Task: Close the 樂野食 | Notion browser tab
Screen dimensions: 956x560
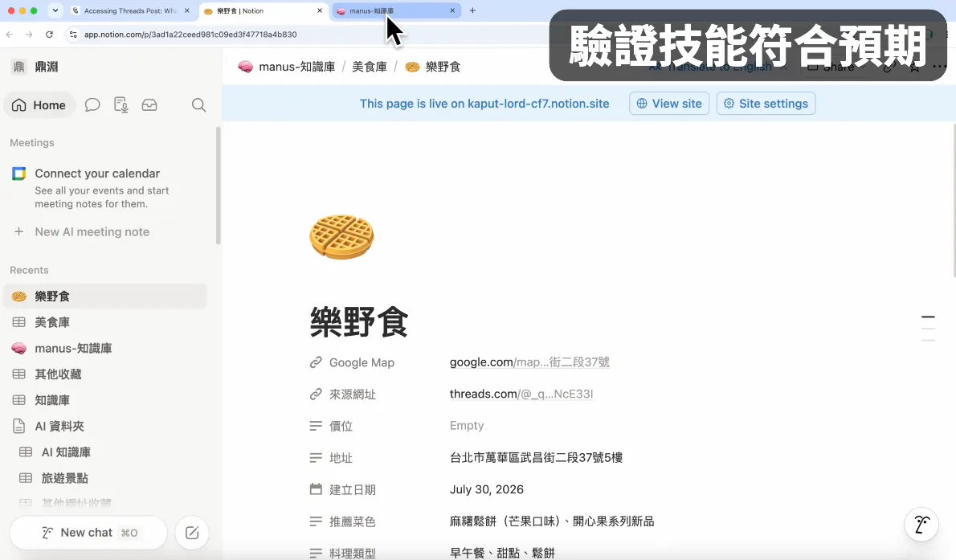Action: [x=320, y=11]
